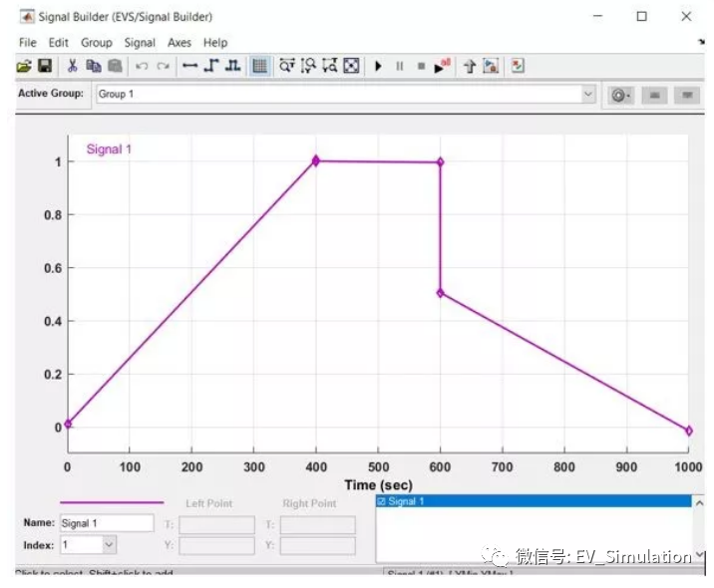Select the signal point at 400 seconds

(x=315, y=160)
